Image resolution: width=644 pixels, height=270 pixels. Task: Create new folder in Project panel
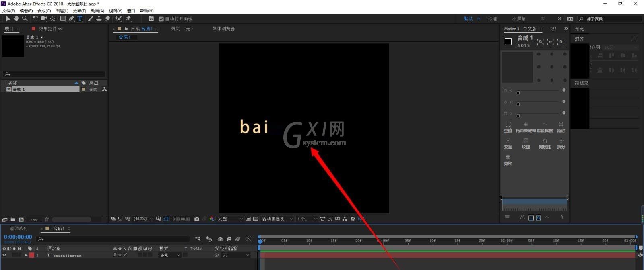coord(13,219)
